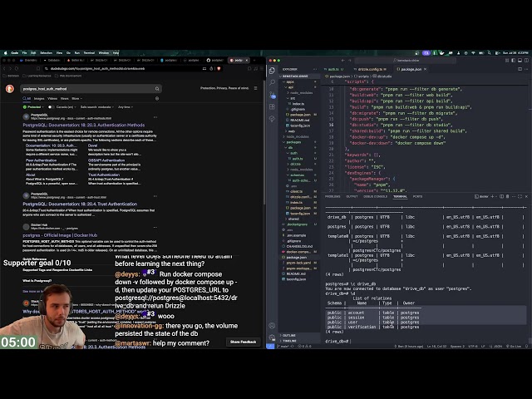Viewport: 532px width, 399px height.
Task: Open the Protected dropdown in DuckDuckGo
Action: click(33, 107)
